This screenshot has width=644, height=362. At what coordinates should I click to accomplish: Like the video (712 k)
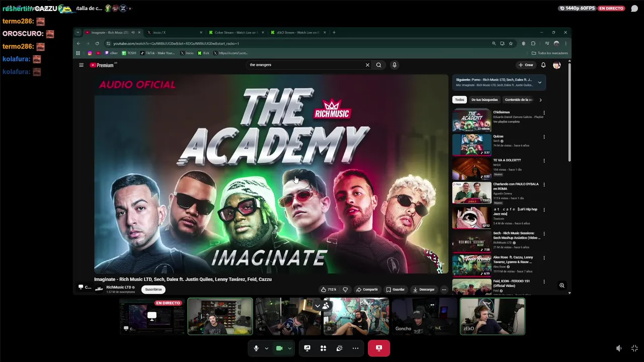point(329,289)
